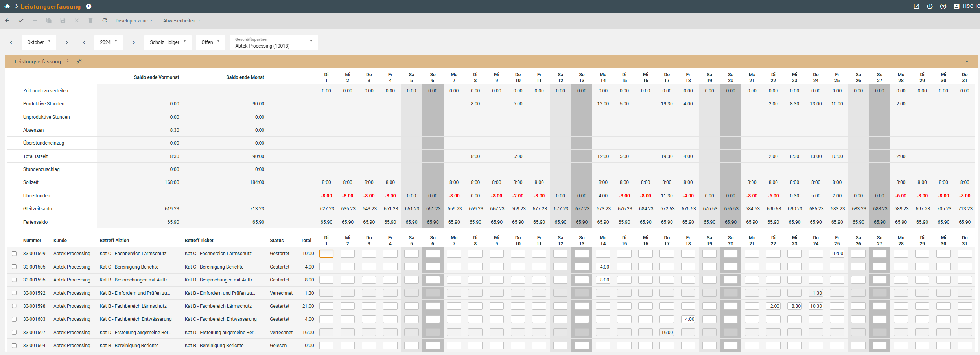Image resolution: width=980 pixels, height=355 pixels.
Task: Open the three-dot menu of Leistungserfassung panel
Action: [x=68, y=61]
